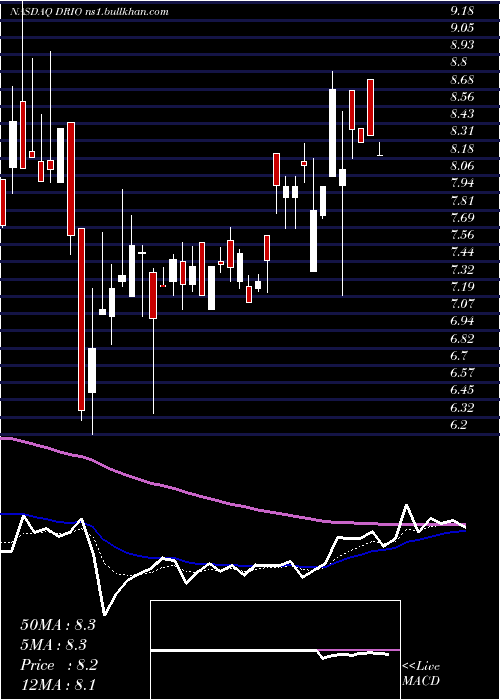Click the 6.94 price axis label
The image size is (500, 700).
coord(462,321)
